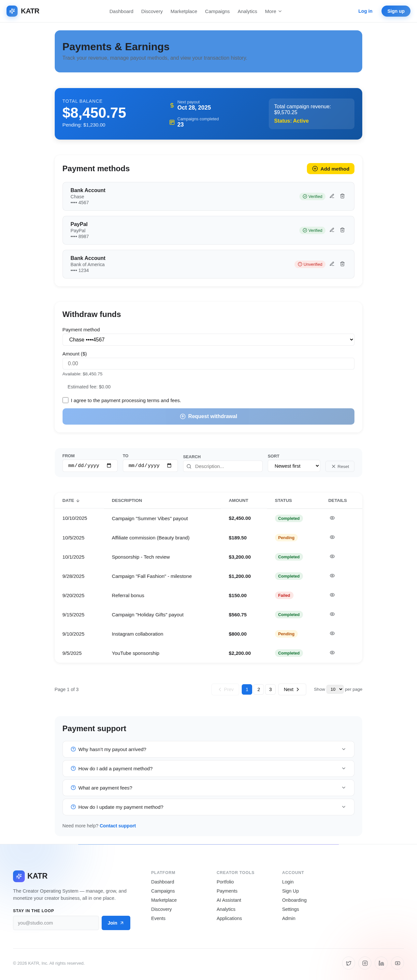Open the Instagram social link
Viewport: 417px width, 980px height.
pyautogui.click(x=365, y=963)
